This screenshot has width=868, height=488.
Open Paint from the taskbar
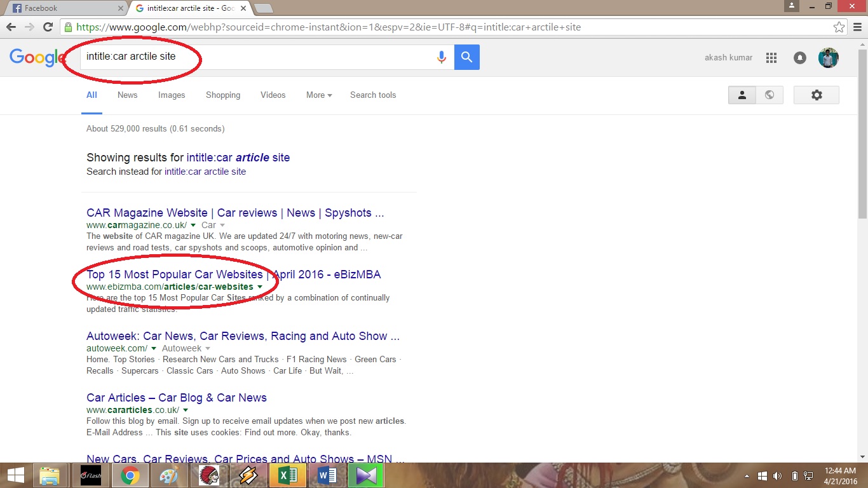coord(169,475)
